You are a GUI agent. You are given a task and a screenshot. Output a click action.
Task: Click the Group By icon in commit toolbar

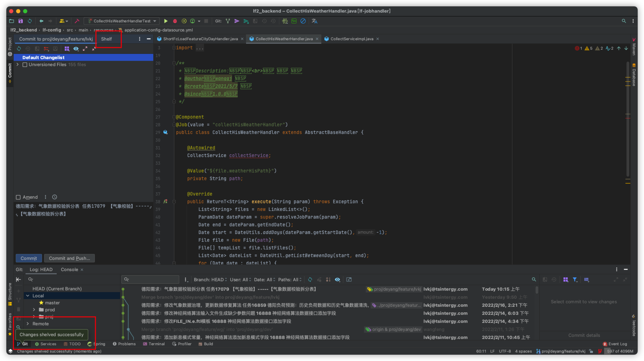[67, 49]
